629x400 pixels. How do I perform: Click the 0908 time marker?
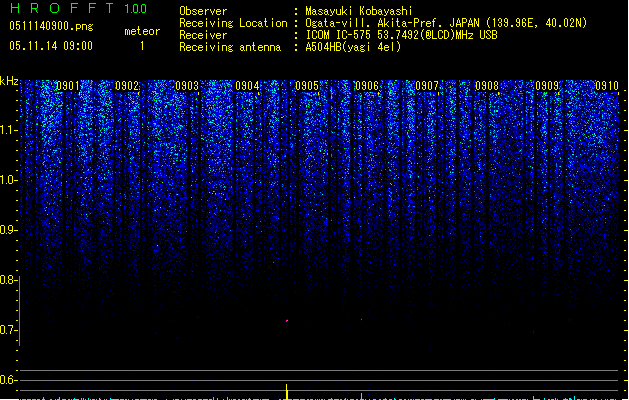point(487,86)
